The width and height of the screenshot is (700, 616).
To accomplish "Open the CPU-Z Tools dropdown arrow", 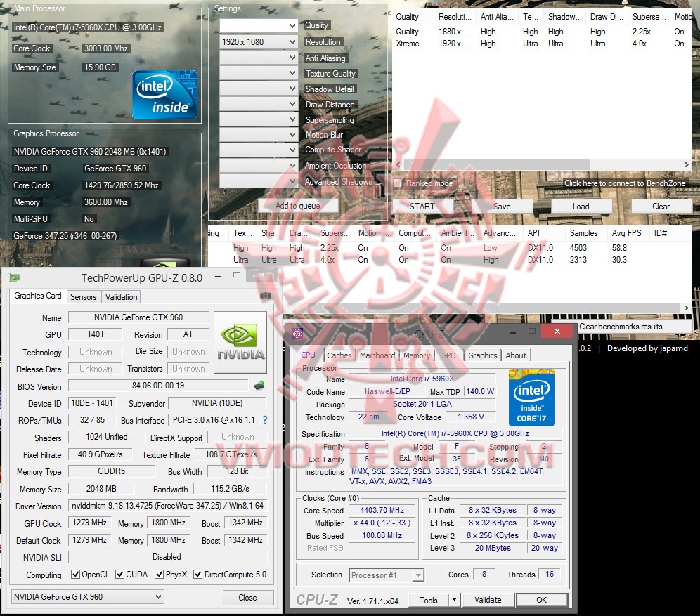I will click(x=454, y=600).
